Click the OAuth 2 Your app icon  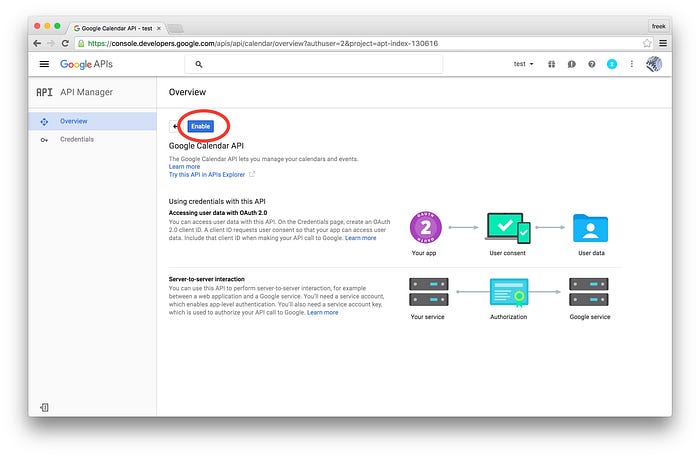coord(426,228)
